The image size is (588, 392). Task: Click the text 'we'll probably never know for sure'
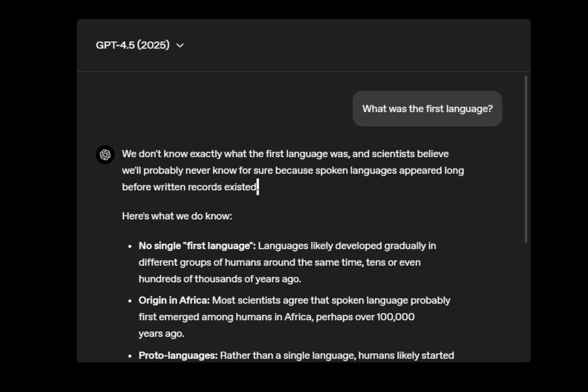point(198,171)
